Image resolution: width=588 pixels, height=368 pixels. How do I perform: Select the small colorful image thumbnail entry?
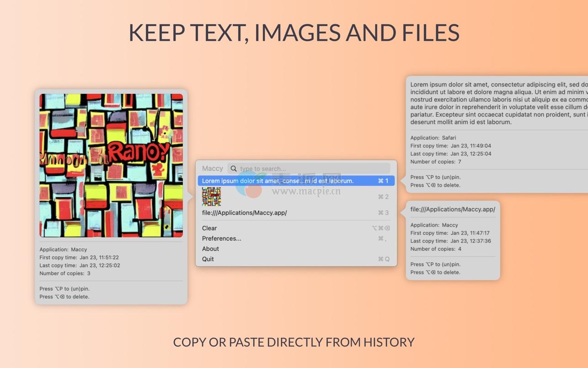211,197
